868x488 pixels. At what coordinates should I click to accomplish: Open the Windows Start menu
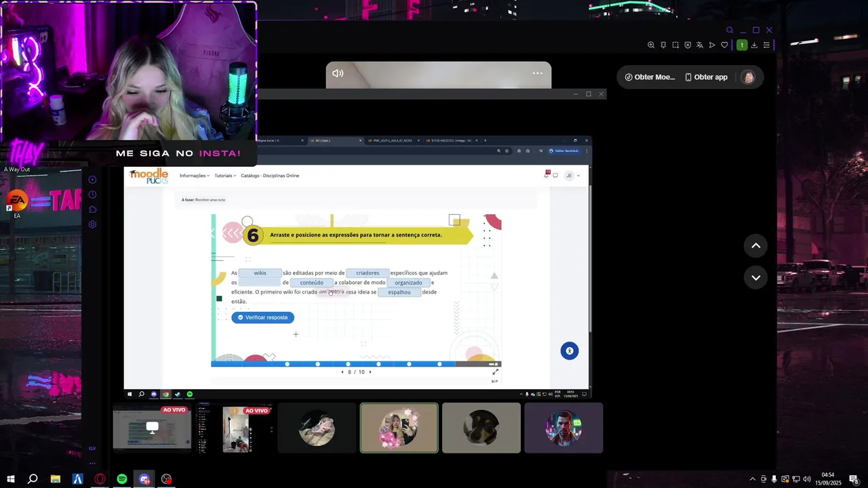(x=11, y=479)
